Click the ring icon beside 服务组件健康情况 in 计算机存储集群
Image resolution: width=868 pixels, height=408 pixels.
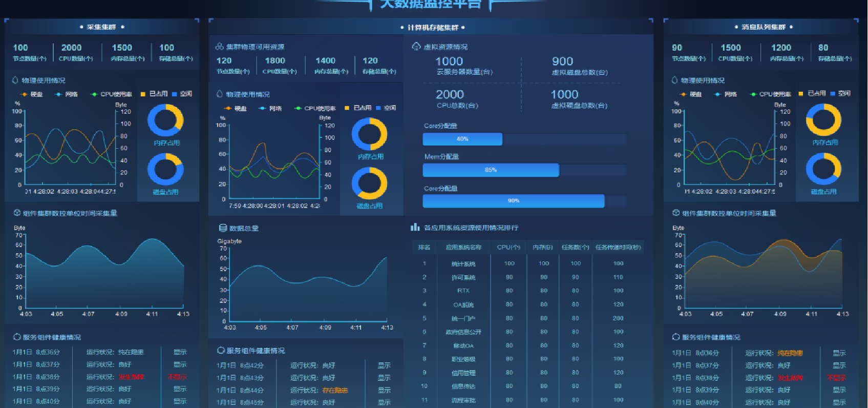[x=221, y=350]
